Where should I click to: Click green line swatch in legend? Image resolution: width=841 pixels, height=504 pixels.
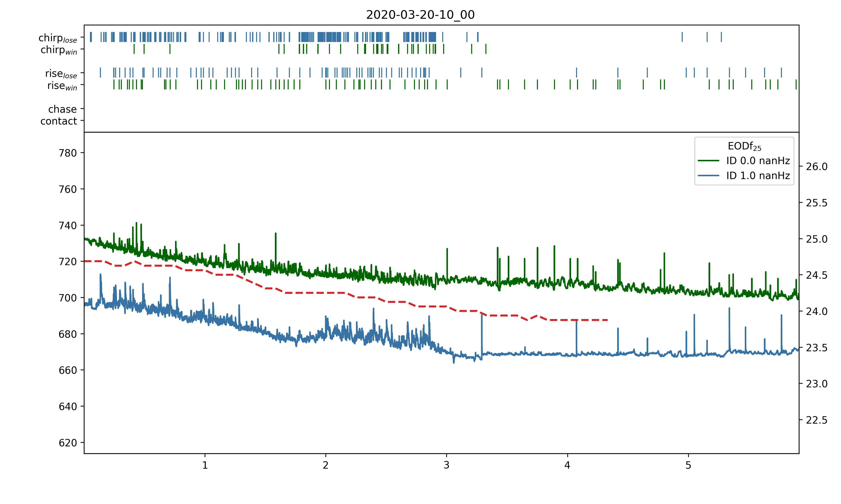709,161
